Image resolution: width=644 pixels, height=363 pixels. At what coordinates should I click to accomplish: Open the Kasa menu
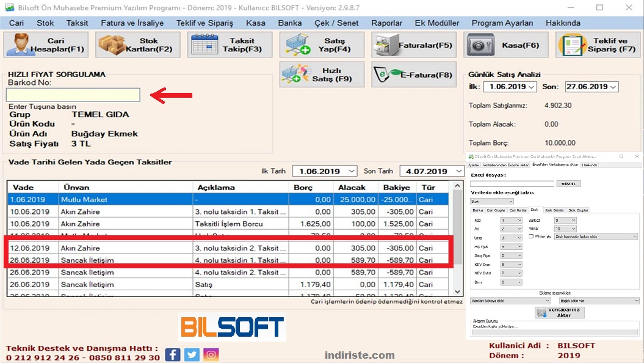pos(256,23)
